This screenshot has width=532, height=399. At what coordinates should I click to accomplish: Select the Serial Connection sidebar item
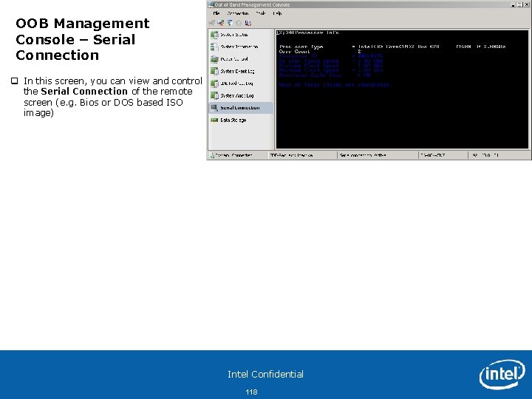(x=240, y=108)
